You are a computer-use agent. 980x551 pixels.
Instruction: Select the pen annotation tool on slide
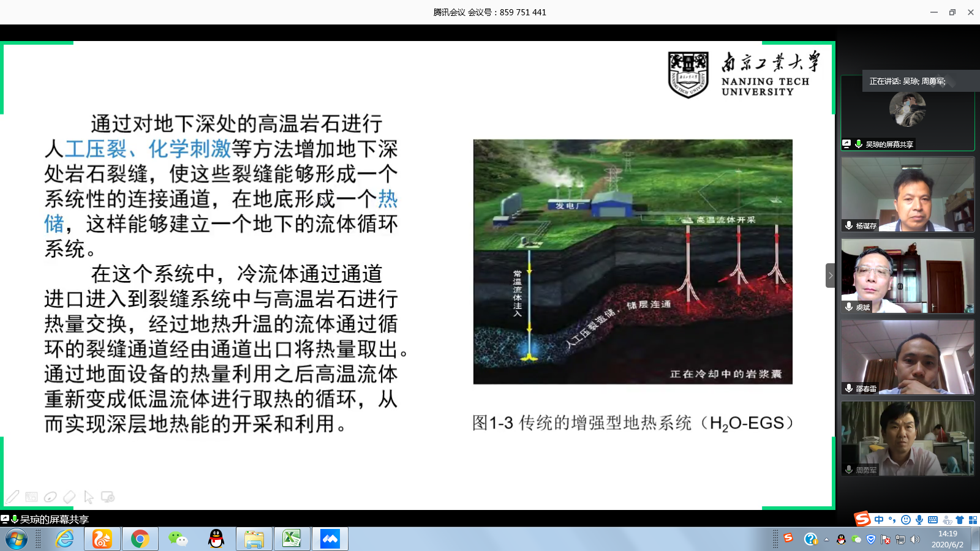click(x=13, y=497)
